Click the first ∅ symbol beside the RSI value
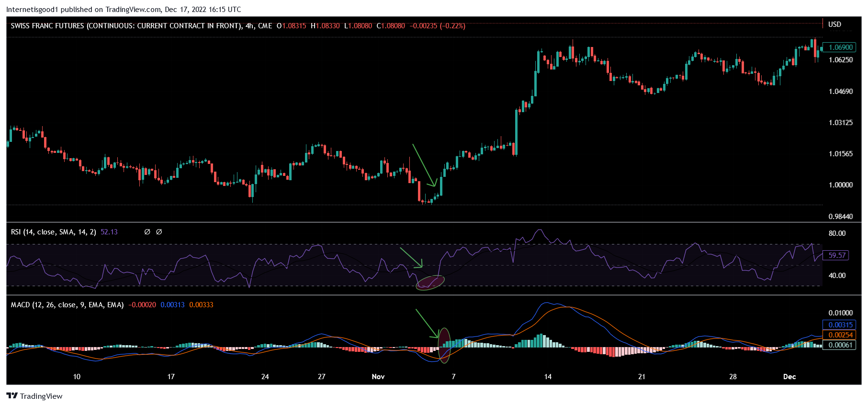868x406 pixels. click(147, 232)
